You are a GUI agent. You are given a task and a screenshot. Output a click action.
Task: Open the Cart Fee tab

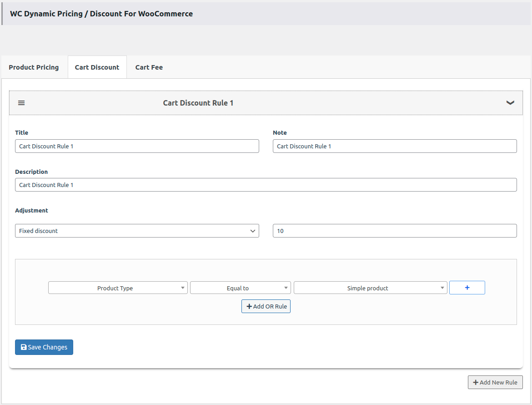click(x=149, y=67)
